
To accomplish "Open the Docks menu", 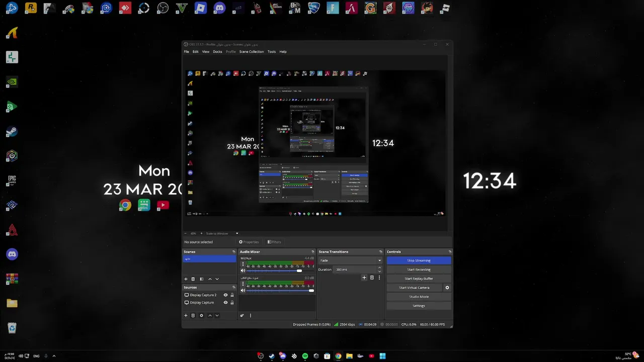I will pyautogui.click(x=217, y=52).
